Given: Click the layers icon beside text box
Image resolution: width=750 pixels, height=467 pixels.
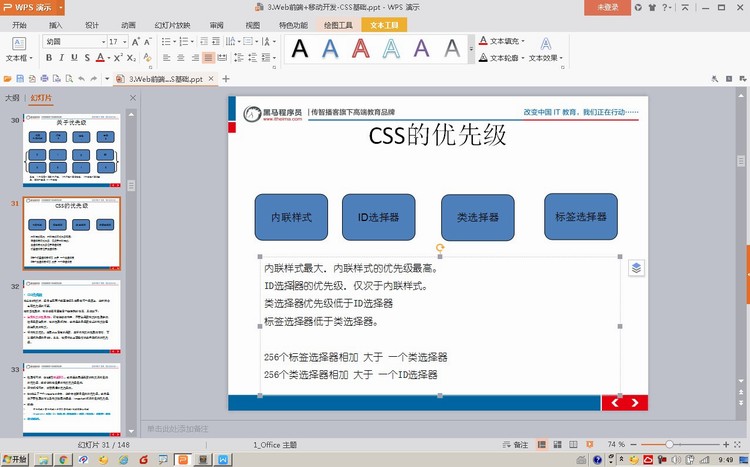Looking at the screenshot, I should pyautogui.click(x=636, y=268).
